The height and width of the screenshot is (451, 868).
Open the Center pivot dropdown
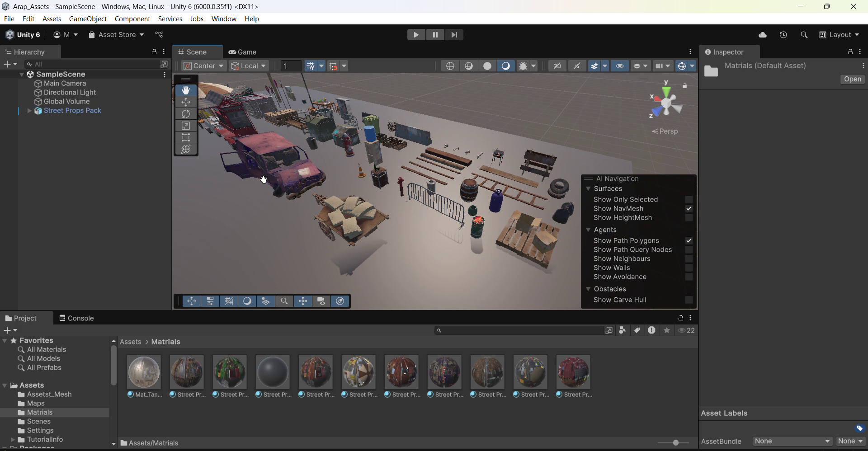click(204, 66)
